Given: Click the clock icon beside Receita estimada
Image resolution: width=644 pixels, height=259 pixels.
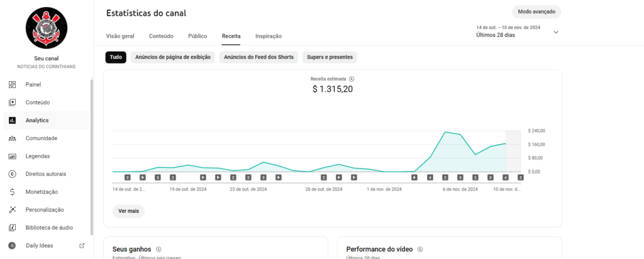Looking at the screenshot, I should coord(351,79).
